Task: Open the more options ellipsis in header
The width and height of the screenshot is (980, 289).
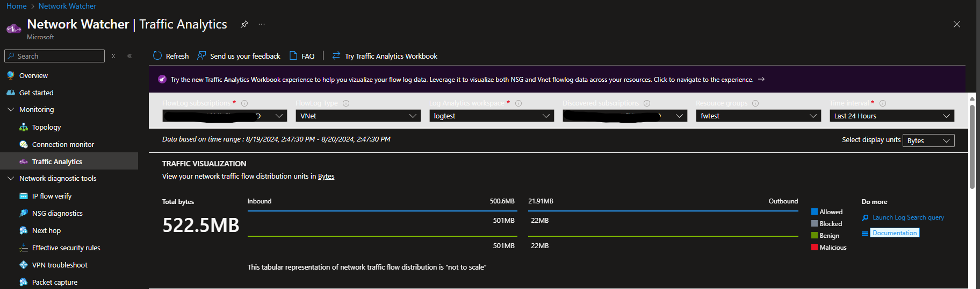Action: (x=262, y=24)
